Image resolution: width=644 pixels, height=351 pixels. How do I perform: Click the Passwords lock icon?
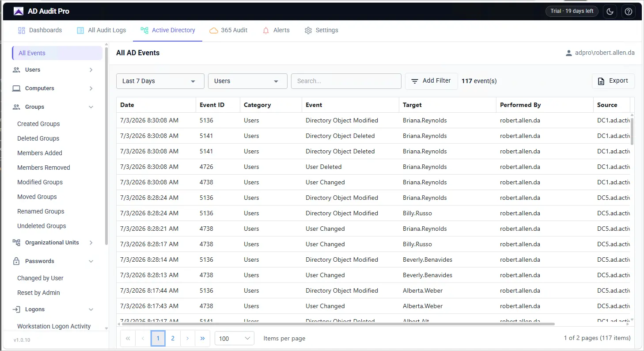click(x=16, y=261)
